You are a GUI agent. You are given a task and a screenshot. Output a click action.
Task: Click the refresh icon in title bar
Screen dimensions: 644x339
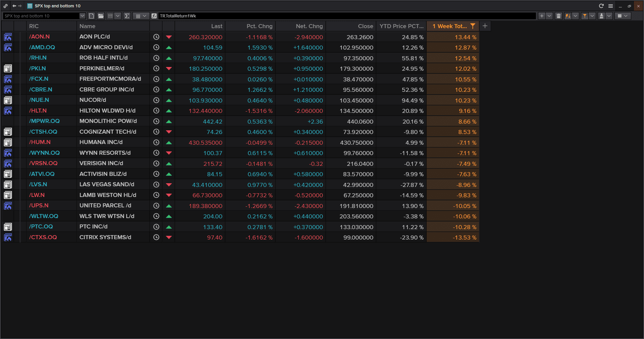pyautogui.click(x=601, y=6)
